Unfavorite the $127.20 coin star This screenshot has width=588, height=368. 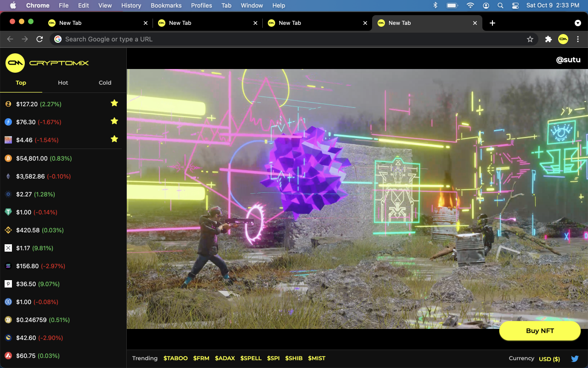114,103
